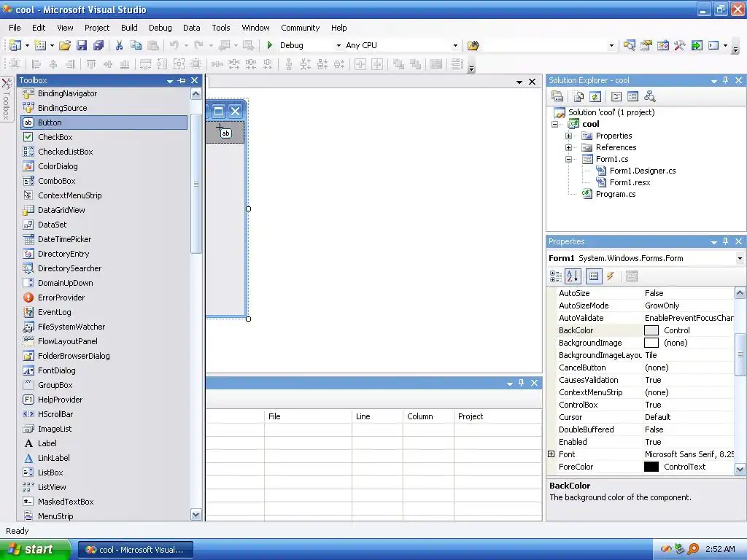Click the Find in Files icon
The image size is (747, 560).
click(473, 45)
